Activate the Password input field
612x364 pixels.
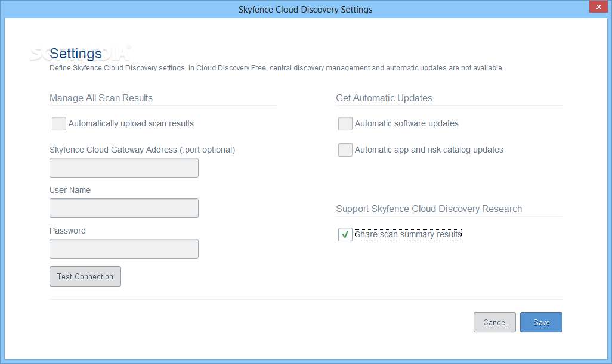coord(123,248)
